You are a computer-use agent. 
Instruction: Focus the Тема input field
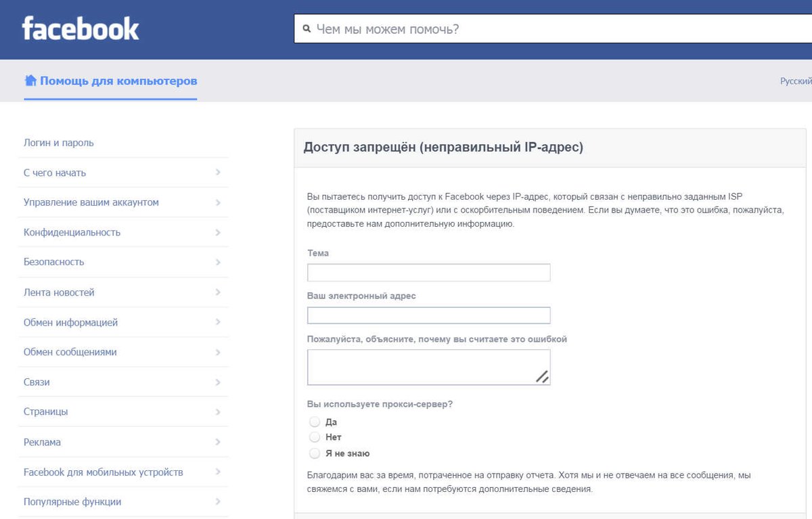coord(428,273)
